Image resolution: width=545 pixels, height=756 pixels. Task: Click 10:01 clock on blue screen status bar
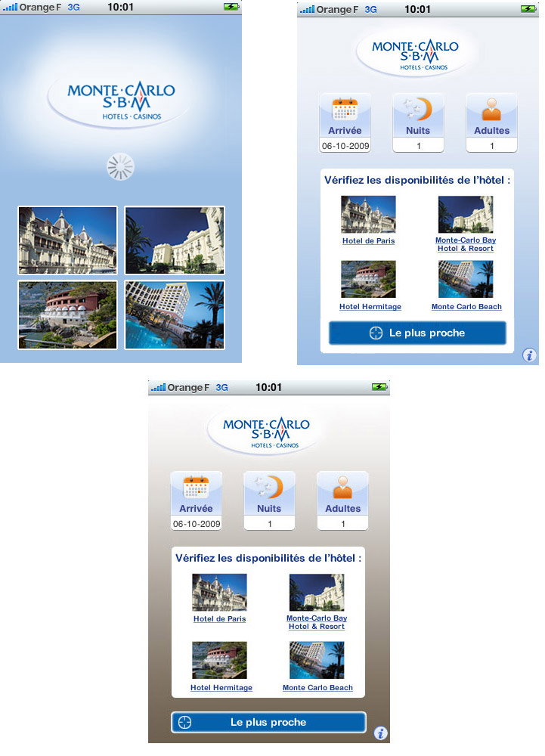[417, 9]
